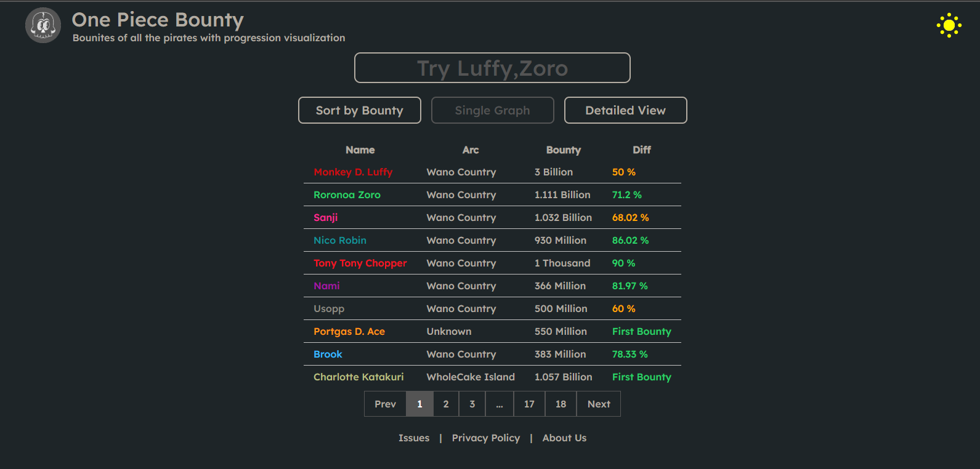The width and height of the screenshot is (980, 469).
Task: Go to the next page with Next
Action: tap(599, 404)
